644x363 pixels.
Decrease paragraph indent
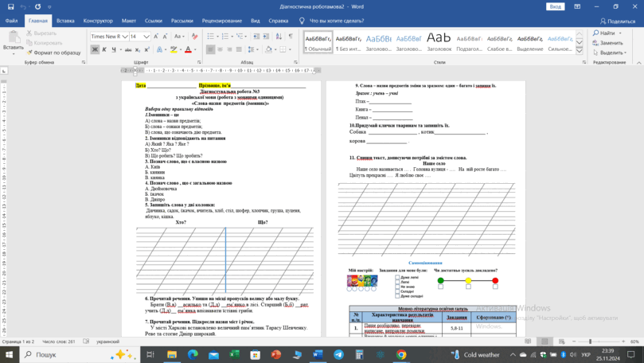coord(256,37)
